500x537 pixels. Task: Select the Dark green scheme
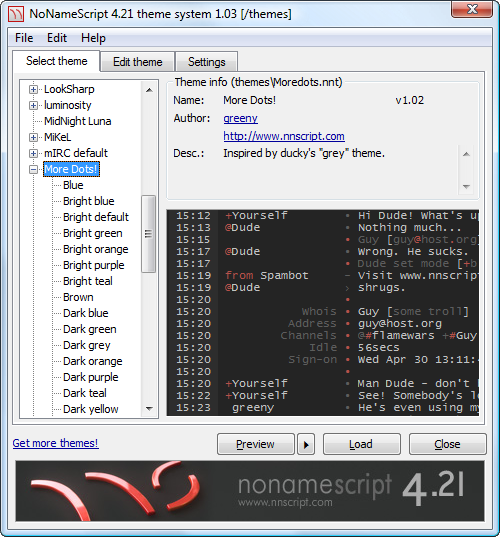pyautogui.click(x=90, y=329)
